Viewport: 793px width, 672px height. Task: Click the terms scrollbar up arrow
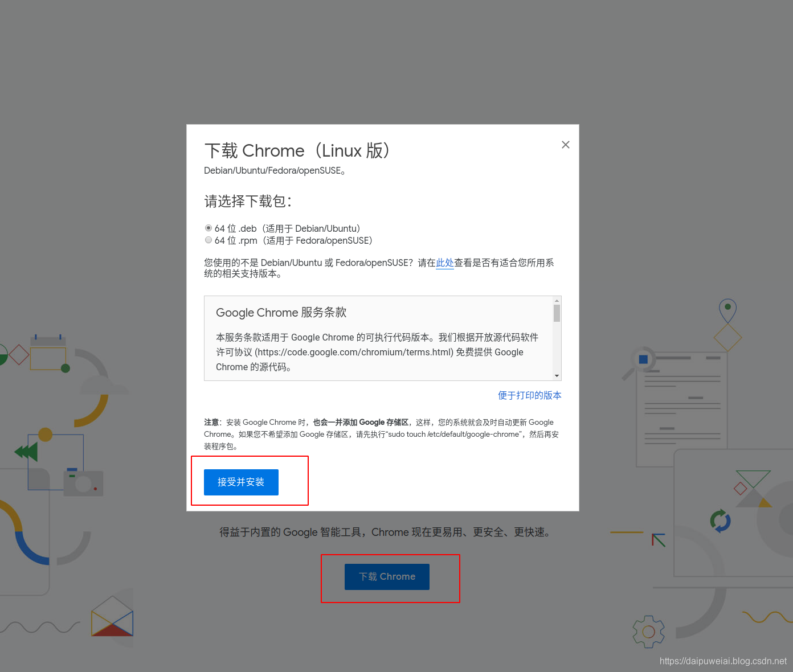(557, 300)
